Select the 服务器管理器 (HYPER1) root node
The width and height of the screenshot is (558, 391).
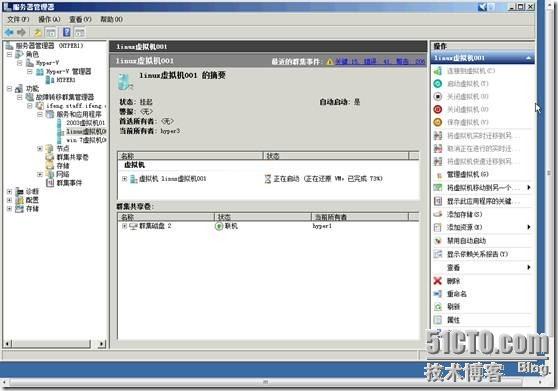[49, 46]
